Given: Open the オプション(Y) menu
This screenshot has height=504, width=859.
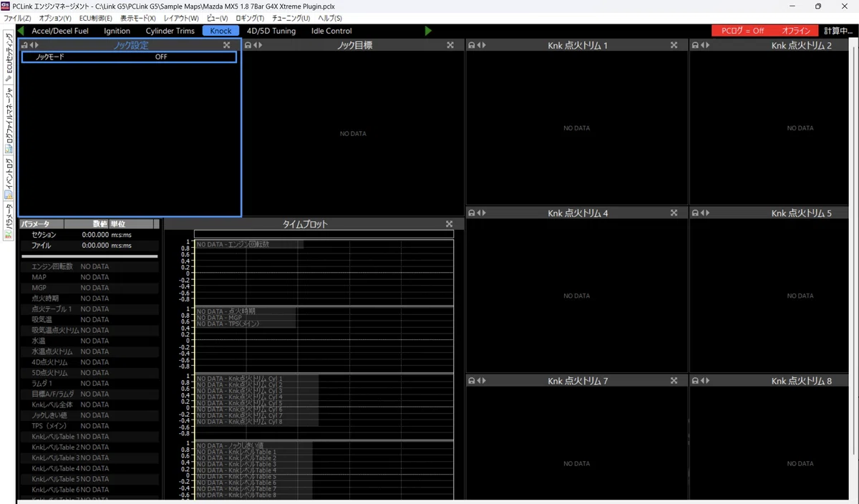Looking at the screenshot, I should 55,18.
